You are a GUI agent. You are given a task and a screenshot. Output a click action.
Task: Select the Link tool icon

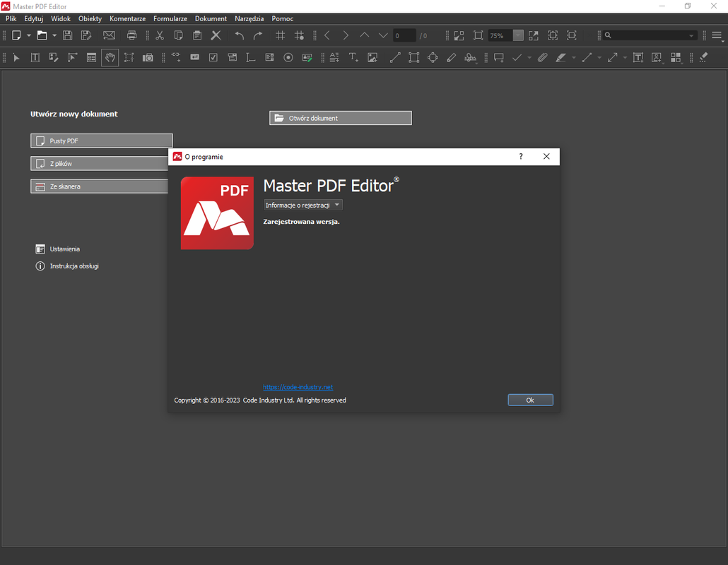[176, 57]
